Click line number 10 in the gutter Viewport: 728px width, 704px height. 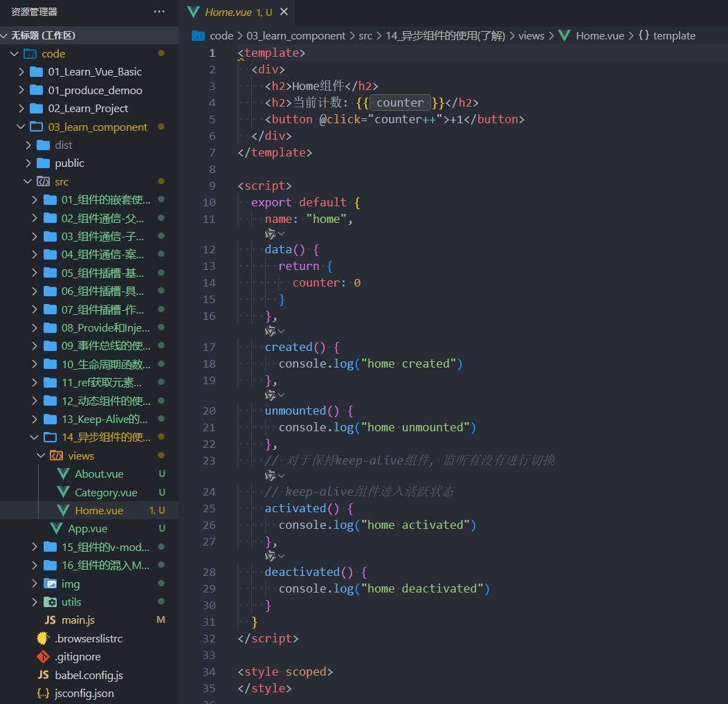(209, 202)
